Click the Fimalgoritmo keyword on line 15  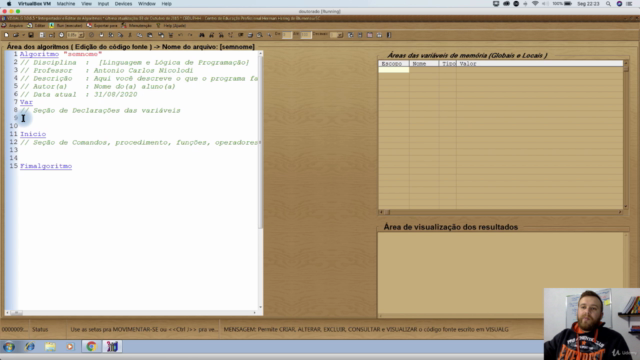click(46, 166)
